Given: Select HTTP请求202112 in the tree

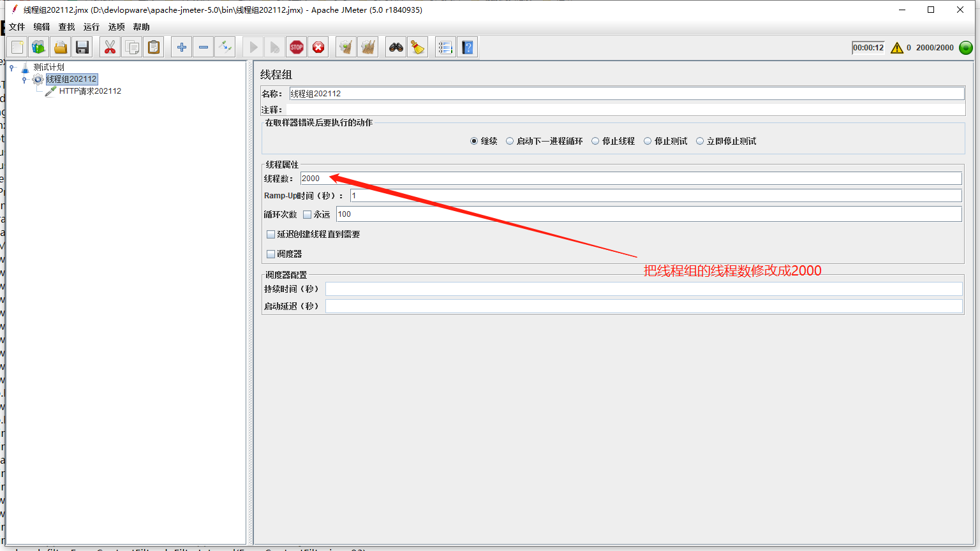Looking at the screenshot, I should [x=90, y=91].
